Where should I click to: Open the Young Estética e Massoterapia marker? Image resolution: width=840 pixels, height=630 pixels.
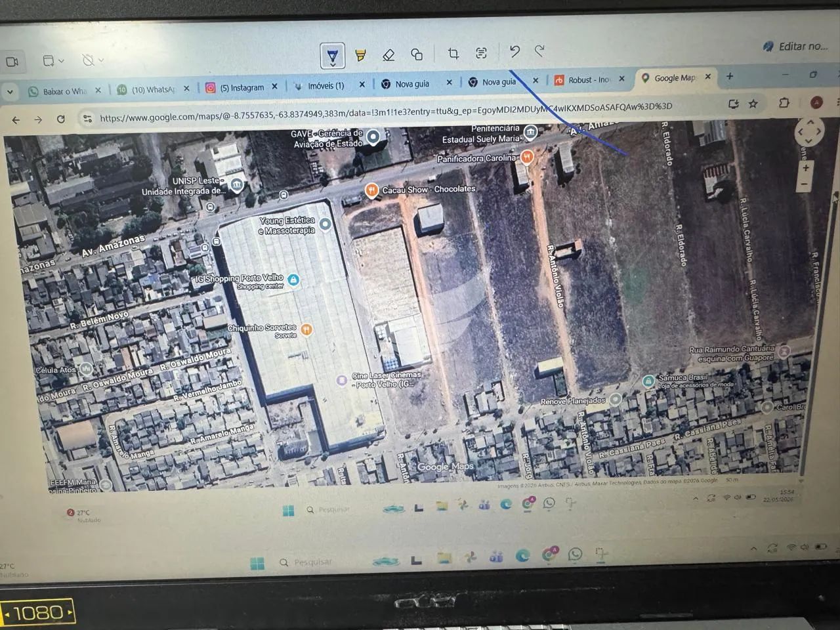click(x=324, y=224)
